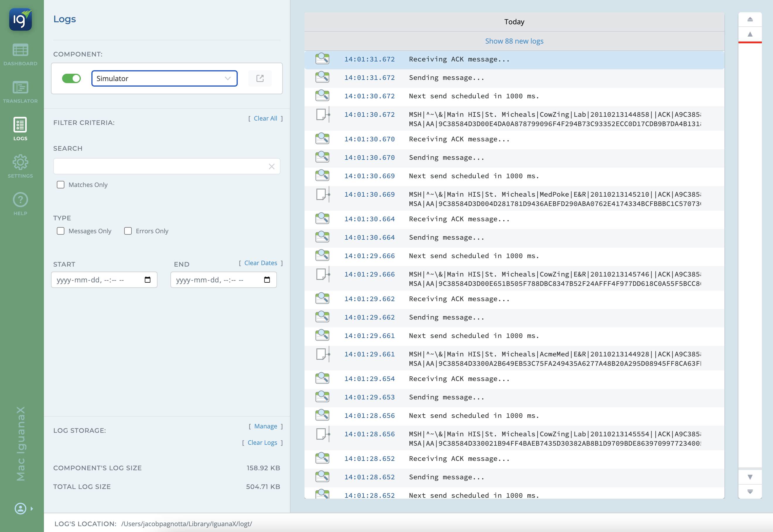The width and height of the screenshot is (773, 532).
Task: Open message icon for 14:01:29.661 AcmeMed entry
Action: point(323,354)
